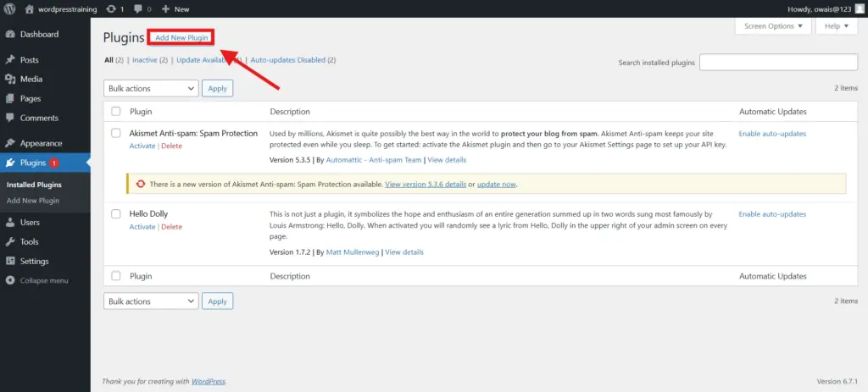
Task: Sort by the Plugin column header at top
Action: [x=141, y=111]
